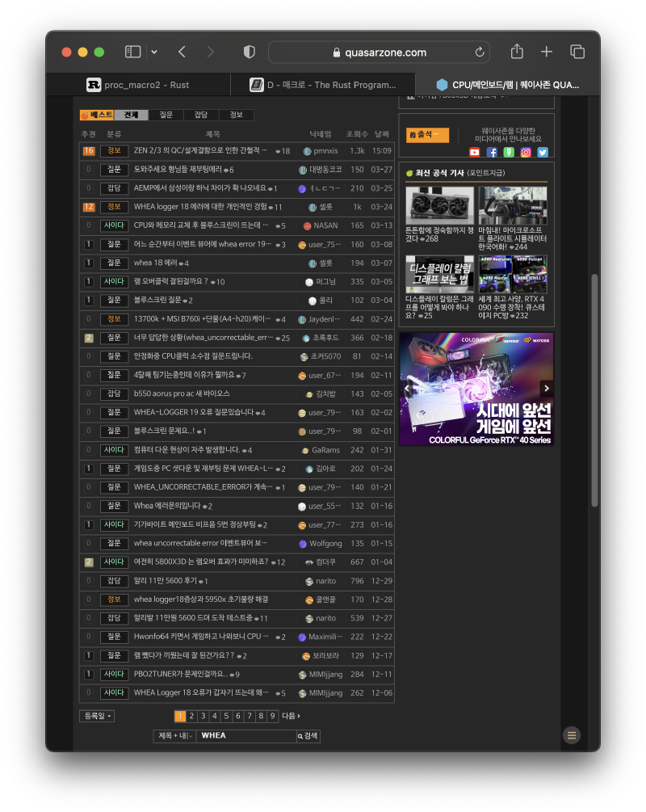Viewport: 646px width, 812px height.
Task: Click the privacy shield icon
Action: point(250,52)
